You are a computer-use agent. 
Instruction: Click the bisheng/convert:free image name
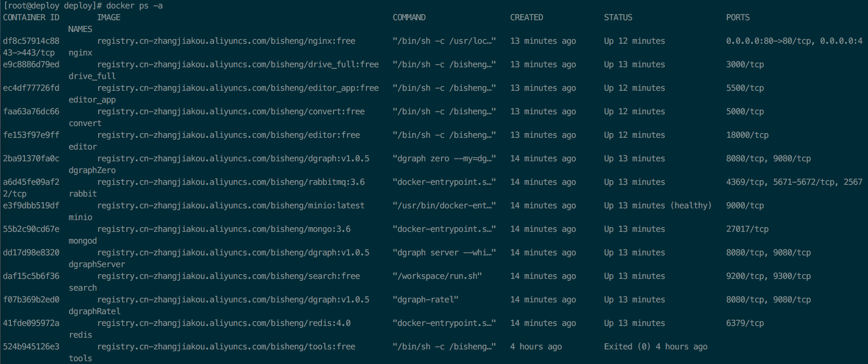click(231, 111)
